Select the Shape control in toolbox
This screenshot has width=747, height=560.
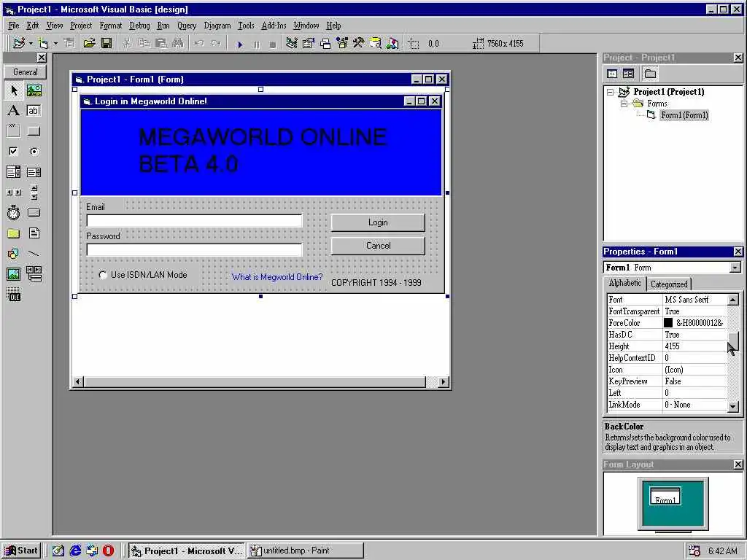pyautogui.click(x=13, y=254)
